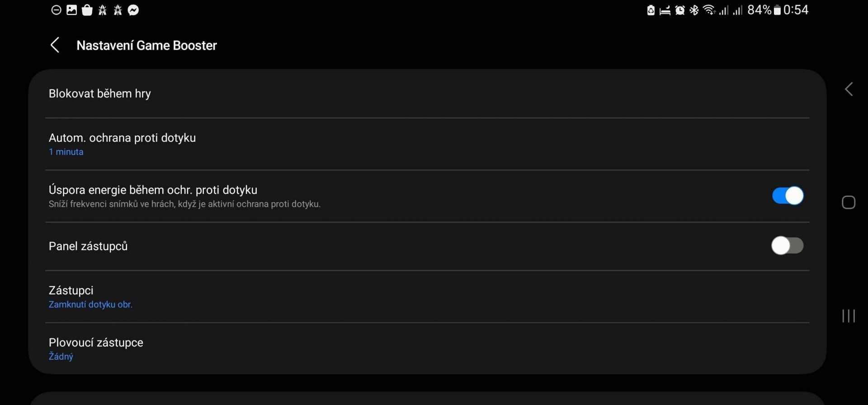Screen dimensions: 868x405
Task: Tap the Android navigation back chevron
Action: [x=849, y=89]
